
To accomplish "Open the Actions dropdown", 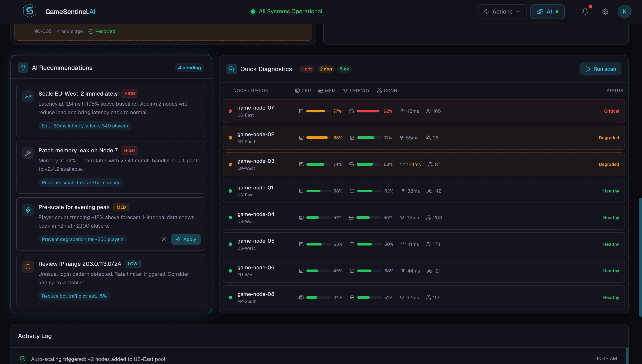I will (x=502, y=12).
